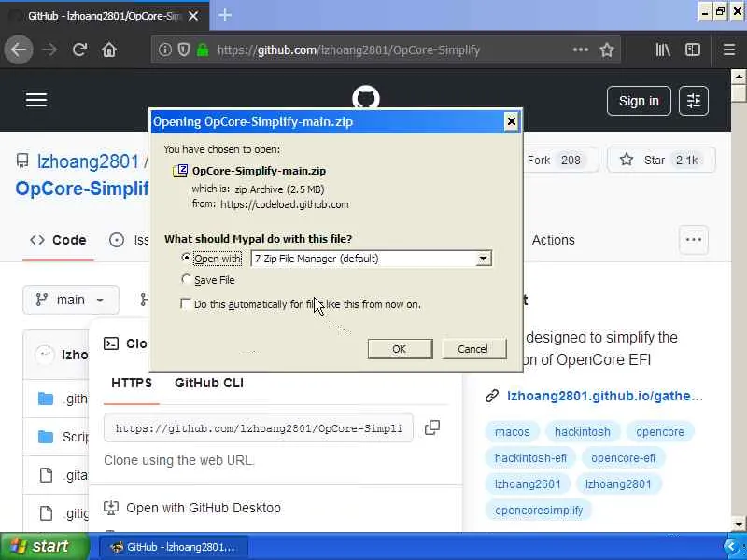
Task: Bookmark this page with the star icon
Action: [x=606, y=49]
